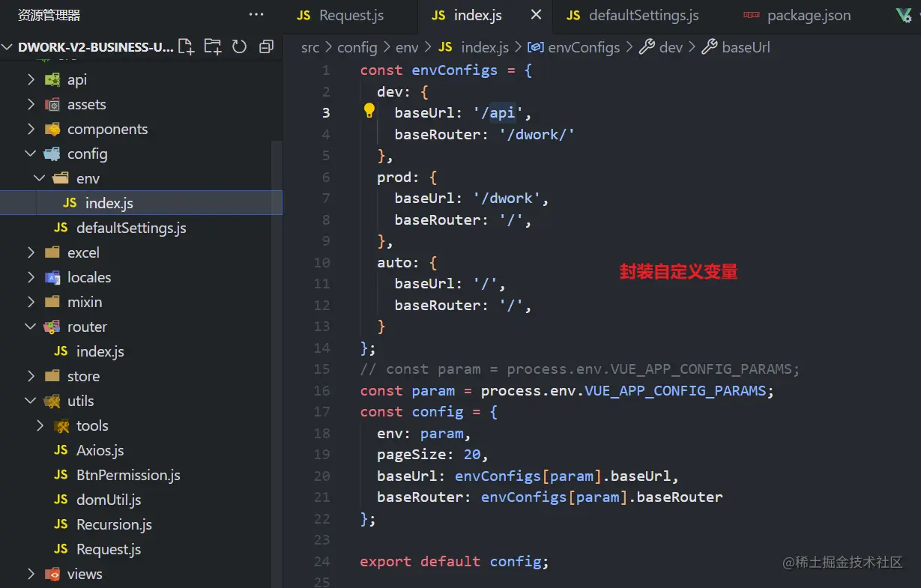Collapse the router folder chevron

[x=31, y=327]
